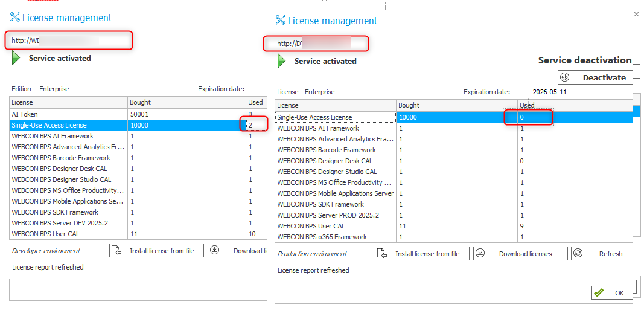Click Download licenses in Production environment window
Screen dimensions: 644x310
point(520,254)
